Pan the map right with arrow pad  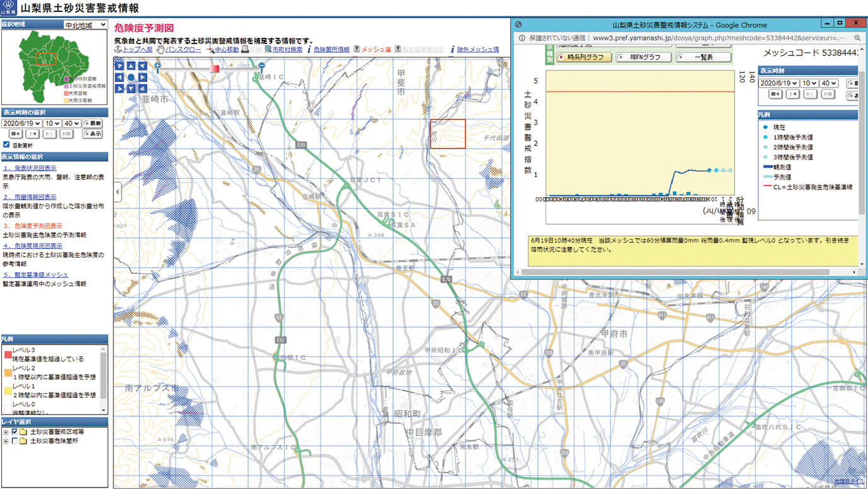(142, 77)
